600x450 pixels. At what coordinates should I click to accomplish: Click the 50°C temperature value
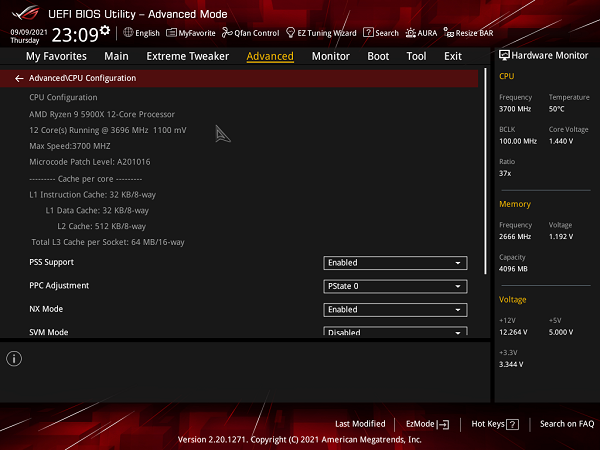[556, 109]
